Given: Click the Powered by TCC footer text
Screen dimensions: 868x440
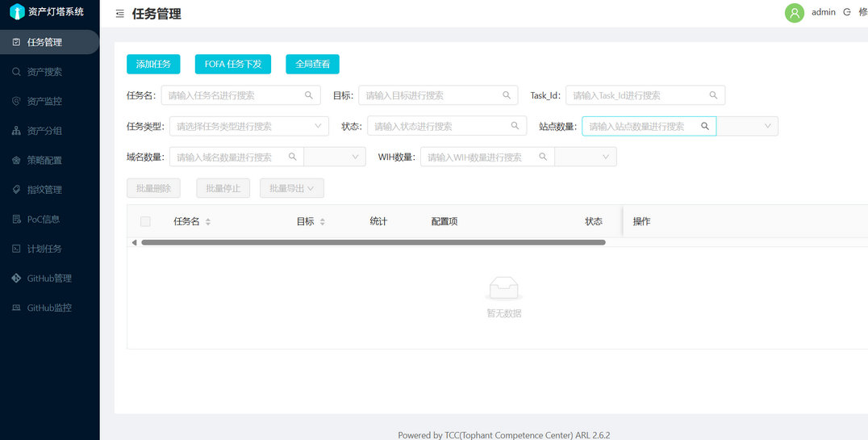Looking at the screenshot, I should [503, 435].
